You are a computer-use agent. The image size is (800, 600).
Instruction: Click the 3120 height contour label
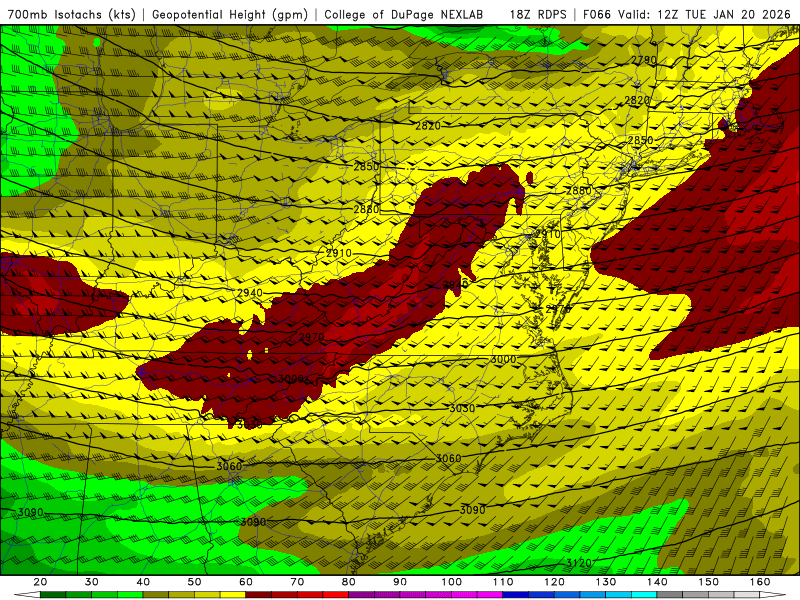coord(579,563)
